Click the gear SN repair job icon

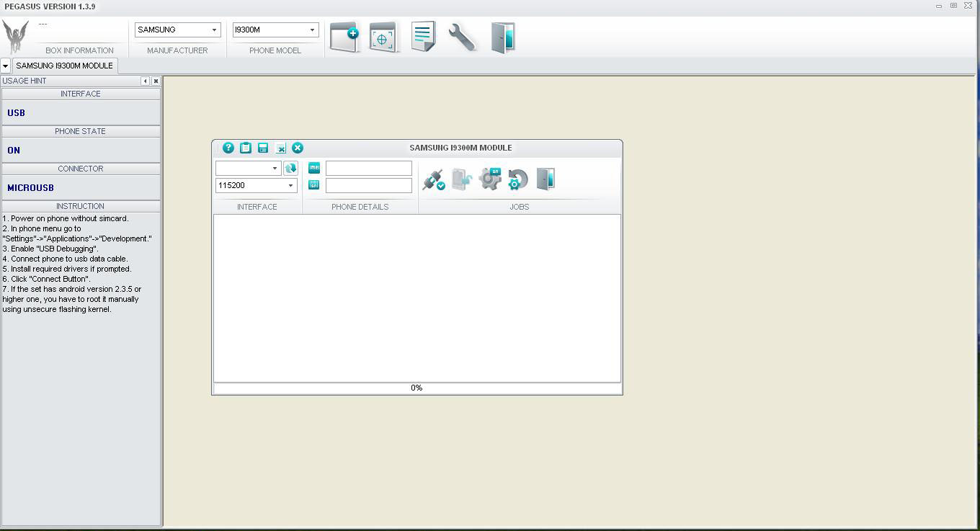coord(490,179)
